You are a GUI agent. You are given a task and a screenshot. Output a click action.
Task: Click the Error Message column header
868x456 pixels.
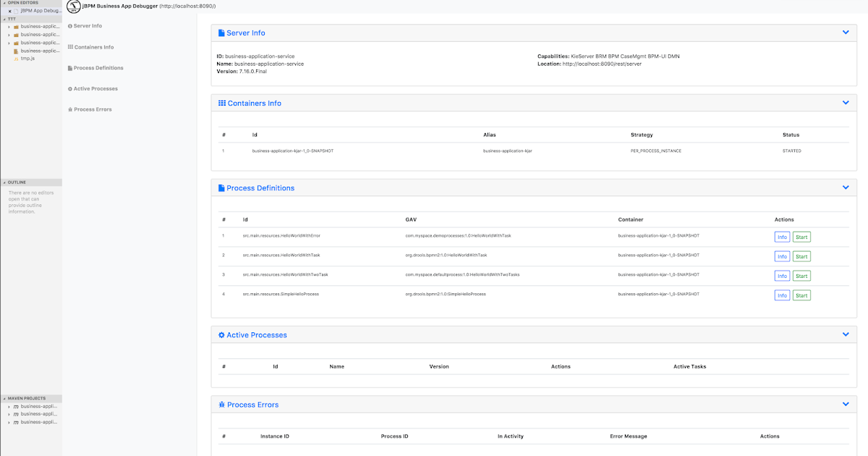click(x=629, y=436)
